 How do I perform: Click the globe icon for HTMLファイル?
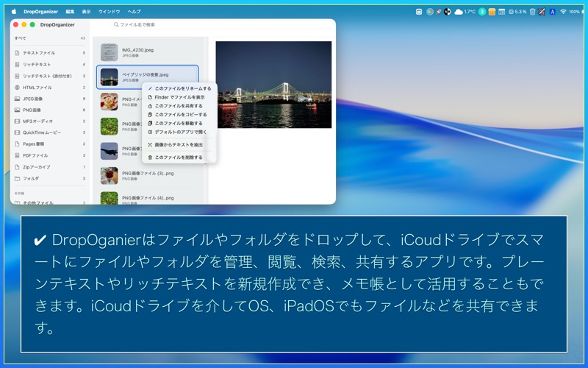17,88
